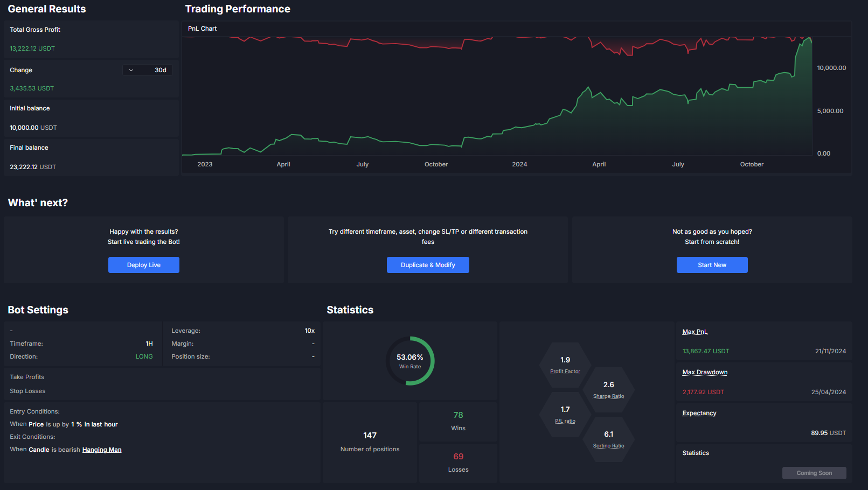Click the 2023 label on the chart axis
868x490 pixels.
point(205,164)
